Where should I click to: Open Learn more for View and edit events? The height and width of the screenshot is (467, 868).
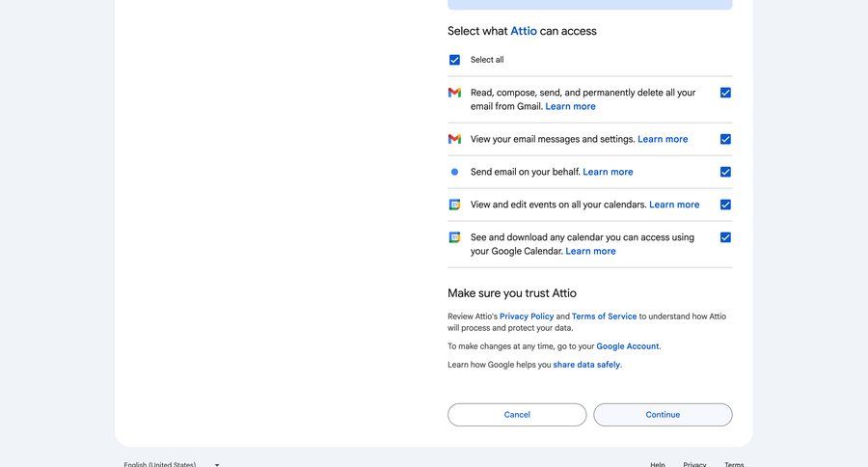[674, 205]
